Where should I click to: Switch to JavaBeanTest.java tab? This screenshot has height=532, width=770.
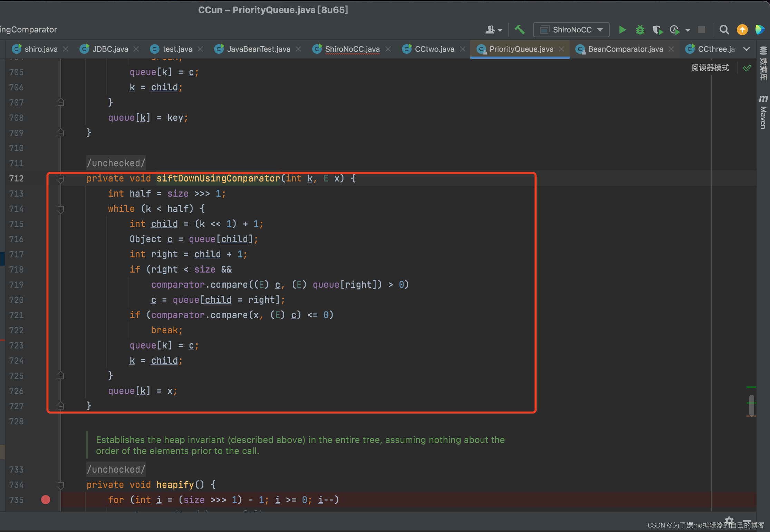tap(252, 49)
